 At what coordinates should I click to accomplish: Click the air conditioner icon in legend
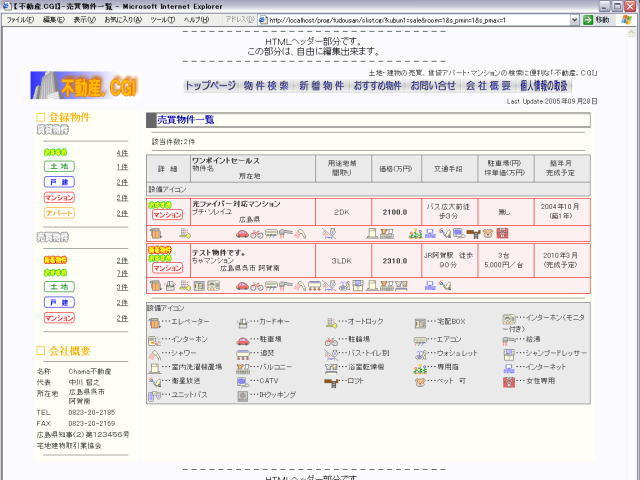(422, 339)
